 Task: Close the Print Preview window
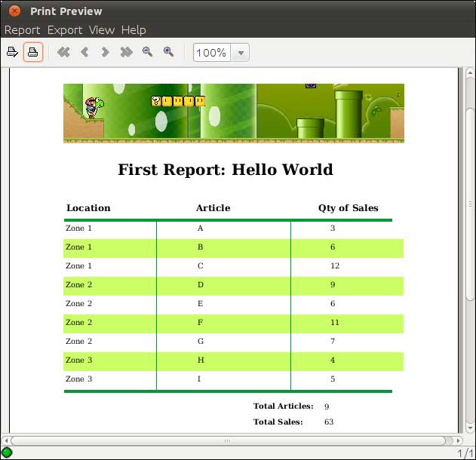coord(14,11)
